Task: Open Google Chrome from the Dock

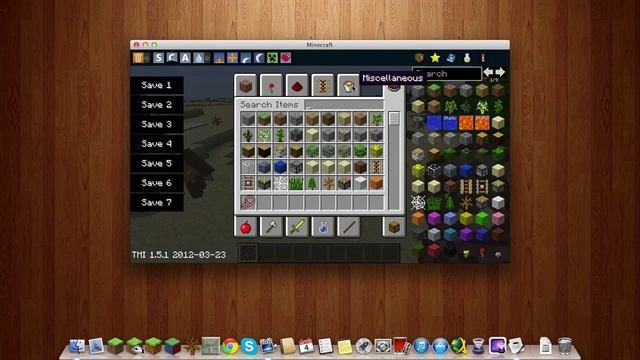Action: coord(230,346)
